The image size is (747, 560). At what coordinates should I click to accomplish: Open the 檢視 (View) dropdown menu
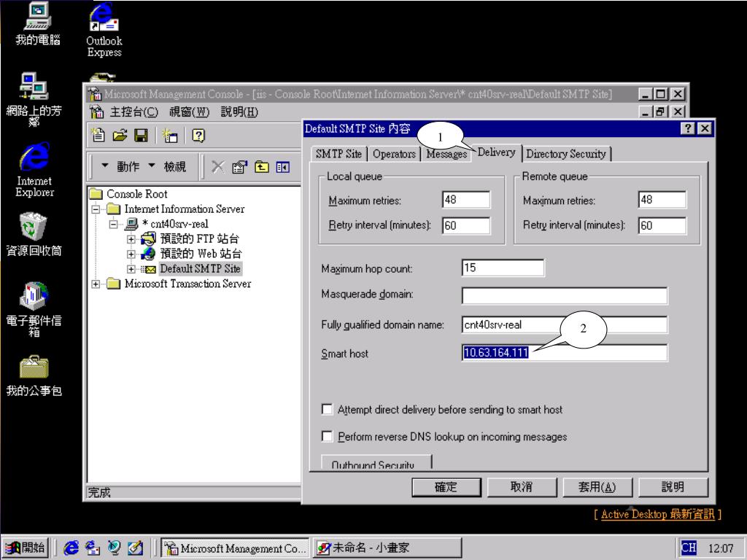pyautogui.click(x=167, y=167)
